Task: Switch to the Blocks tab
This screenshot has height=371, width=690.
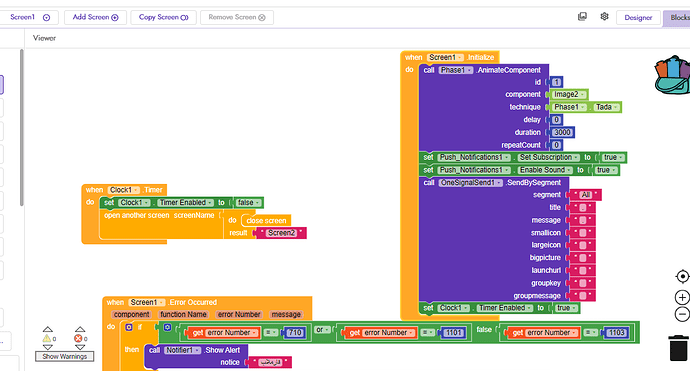Action: [x=678, y=18]
